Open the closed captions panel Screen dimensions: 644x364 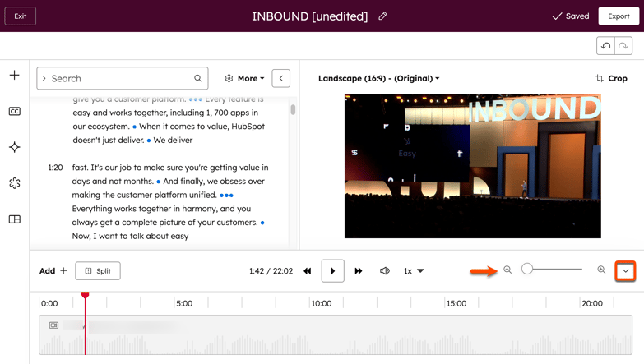[15, 111]
